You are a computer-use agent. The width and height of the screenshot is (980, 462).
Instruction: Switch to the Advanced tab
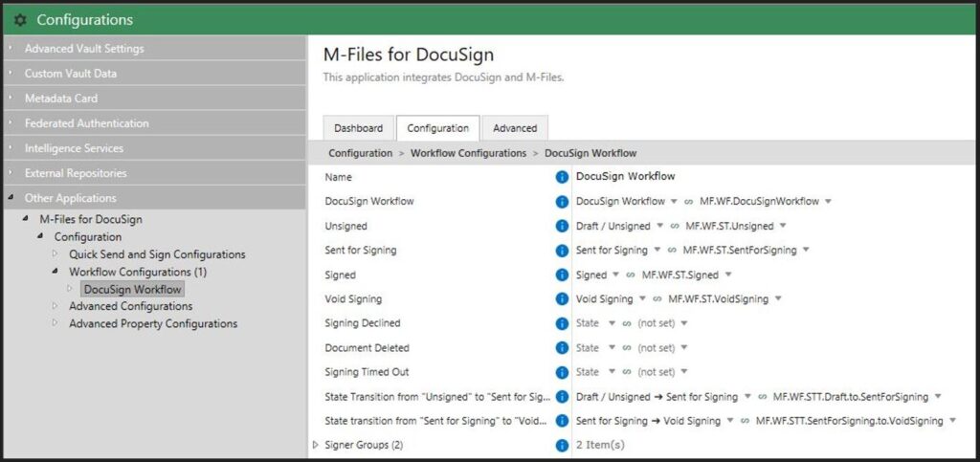pyautogui.click(x=515, y=128)
